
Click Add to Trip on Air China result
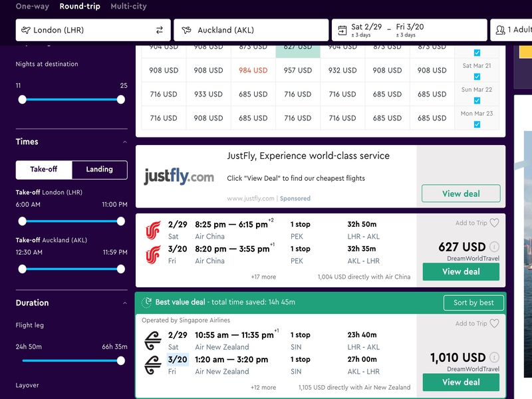click(x=471, y=223)
